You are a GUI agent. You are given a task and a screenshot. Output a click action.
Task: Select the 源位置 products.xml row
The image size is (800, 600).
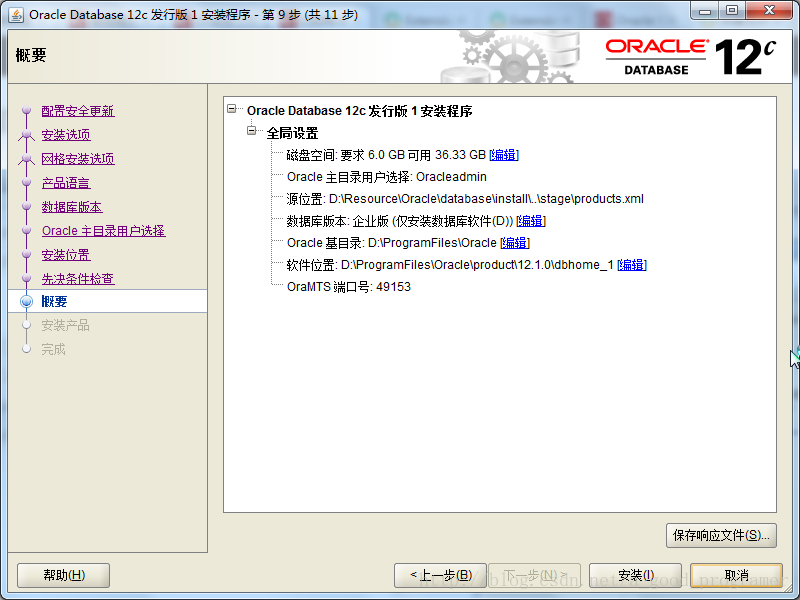coord(465,199)
